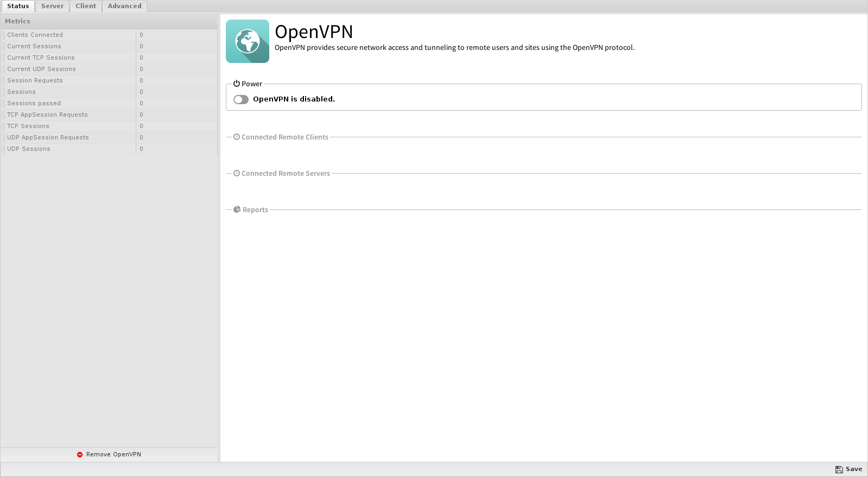Click the Remove OpenVPN button
The height and width of the screenshot is (477, 868).
pos(109,455)
